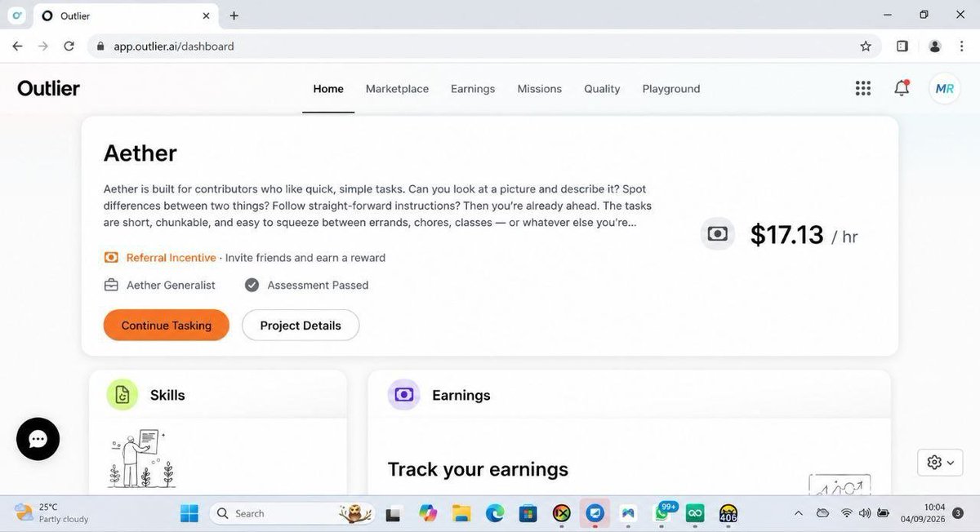Close the Outlier browser tab
Viewport: 980px width, 532px height.
pyautogui.click(x=207, y=16)
